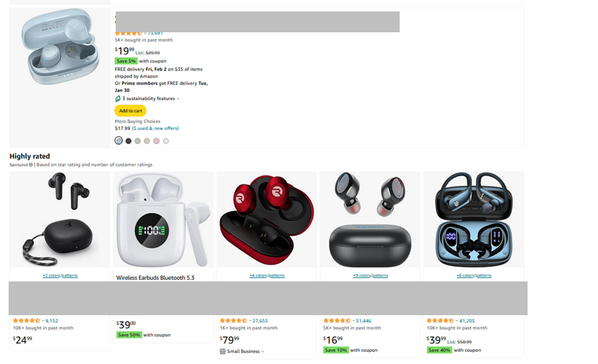Click the Sponsored info icon under Highly rated
Image resolution: width=598 pixels, height=364 pixels.
coord(31,165)
